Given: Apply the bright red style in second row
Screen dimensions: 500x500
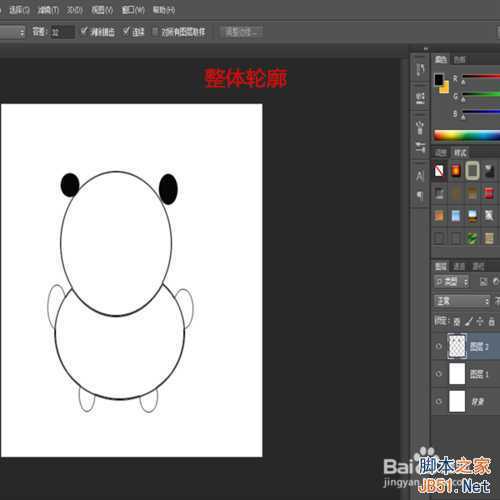Looking at the screenshot, I should pyautogui.click(x=489, y=193).
